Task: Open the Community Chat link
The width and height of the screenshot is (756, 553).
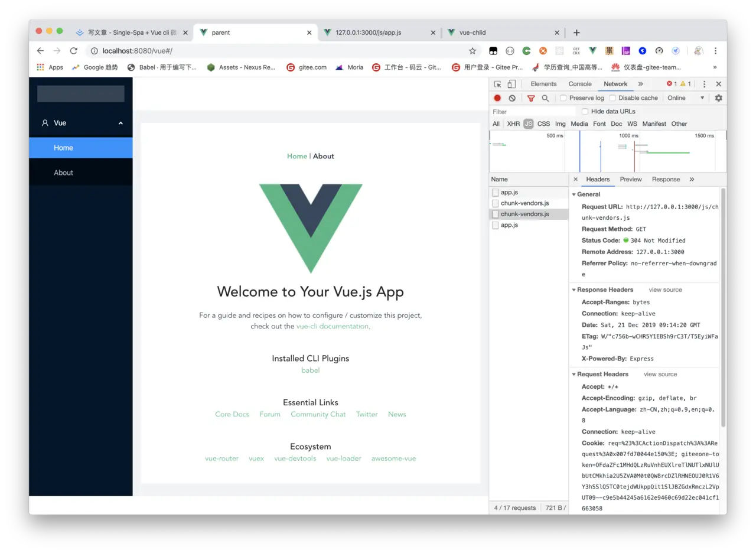Action: (318, 414)
